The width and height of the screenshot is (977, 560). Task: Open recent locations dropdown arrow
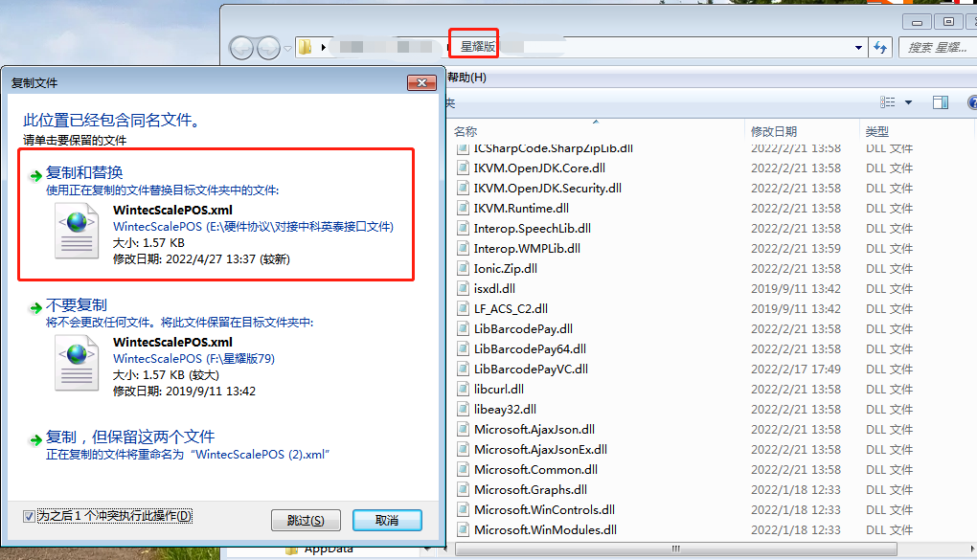pyautogui.click(x=287, y=48)
